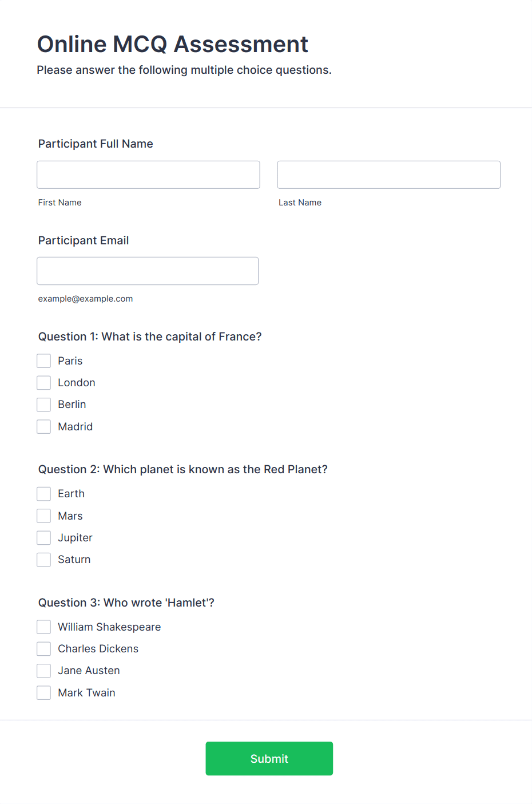Check William Shakespeare for the Hamlet question
The height and width of the screenshot is (804, 532).
(x=43, y=627)
